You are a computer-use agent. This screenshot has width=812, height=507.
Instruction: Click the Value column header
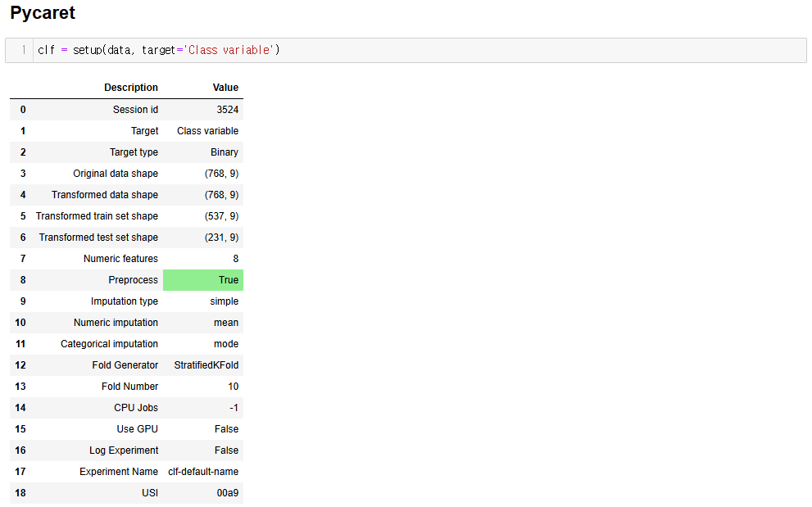tap(226, 88)
